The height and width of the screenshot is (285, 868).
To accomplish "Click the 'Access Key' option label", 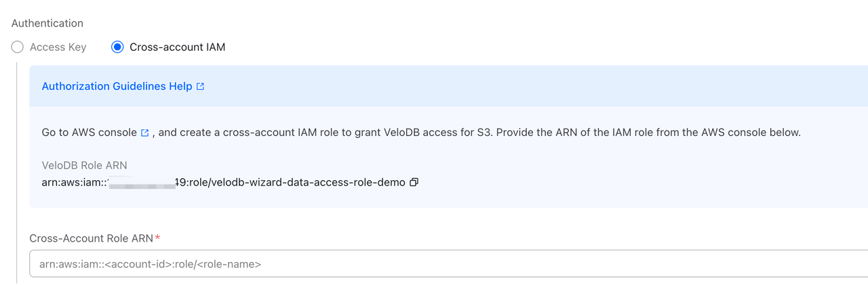I will (58, 47).
